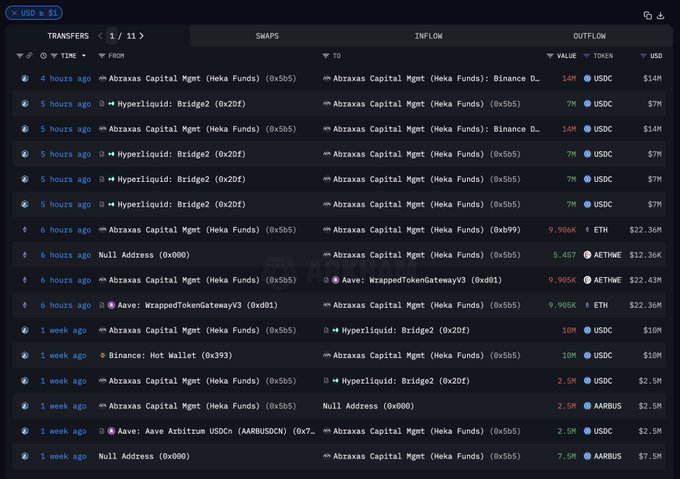Screen dimensions: 680x479
Task: Click the clock icon beside TIME header
Action: tap(43, 56)
